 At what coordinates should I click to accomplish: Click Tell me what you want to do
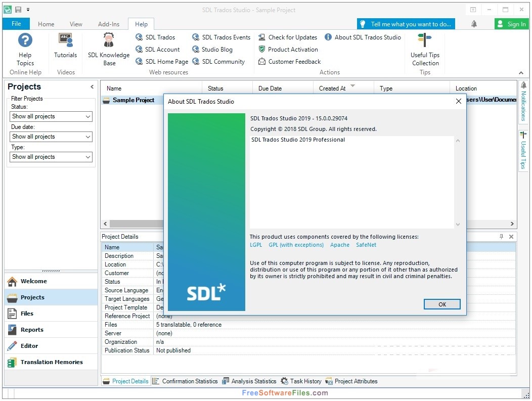point(406,24)
